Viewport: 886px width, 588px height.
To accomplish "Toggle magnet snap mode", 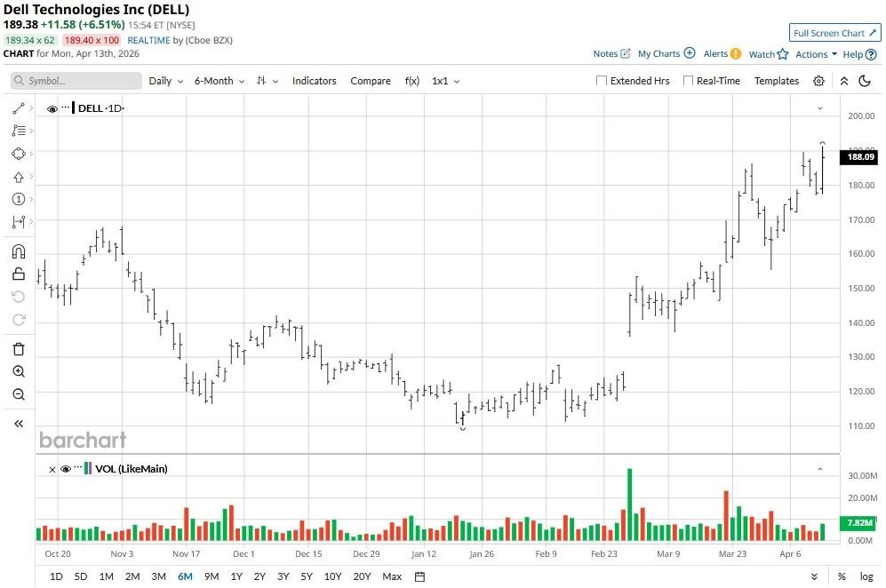I will 19,251.
